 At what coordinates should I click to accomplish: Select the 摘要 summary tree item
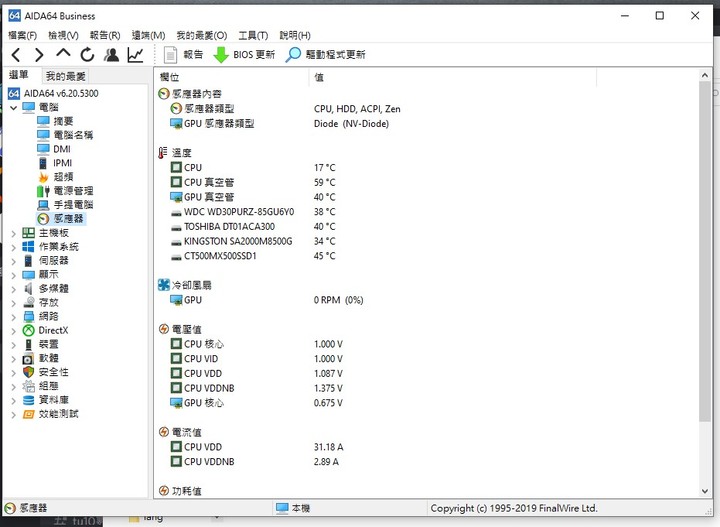[x=55, y=121]
